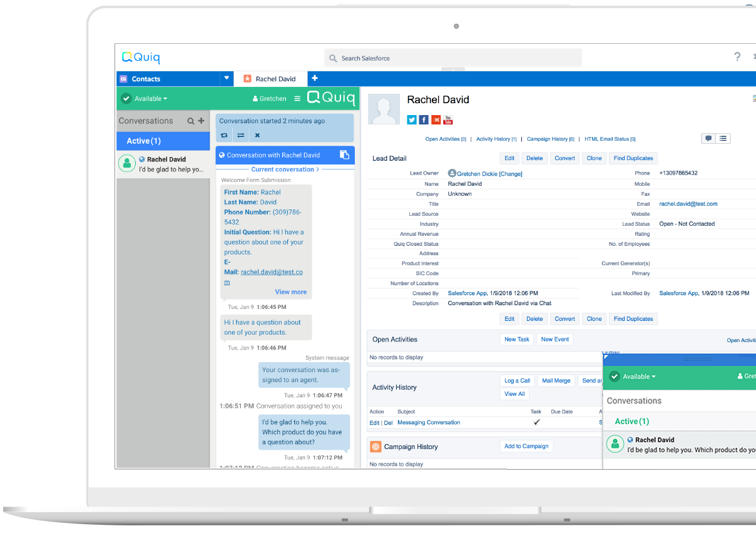Start a new conversation with plus icon
This screenshot has height=536, width=756.
click(201, 121)
